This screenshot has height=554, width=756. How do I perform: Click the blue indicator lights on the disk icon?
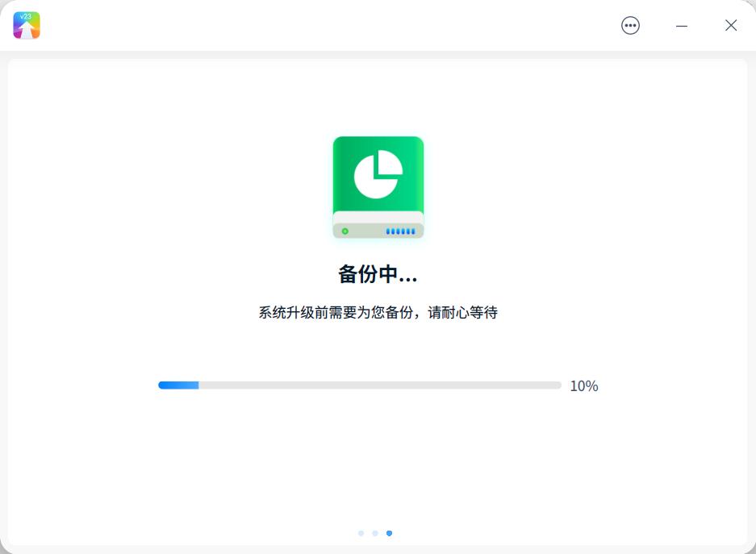pos(399,229)
